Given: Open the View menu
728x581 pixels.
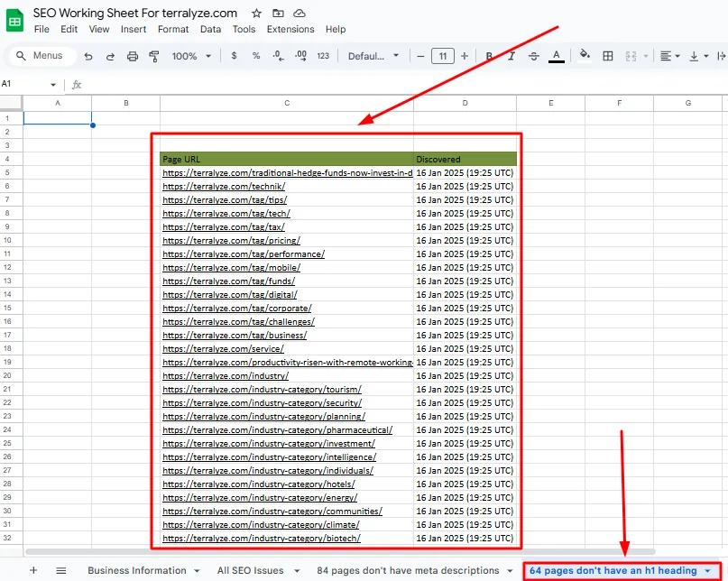Looking at the screenshot, I should 99,29.
